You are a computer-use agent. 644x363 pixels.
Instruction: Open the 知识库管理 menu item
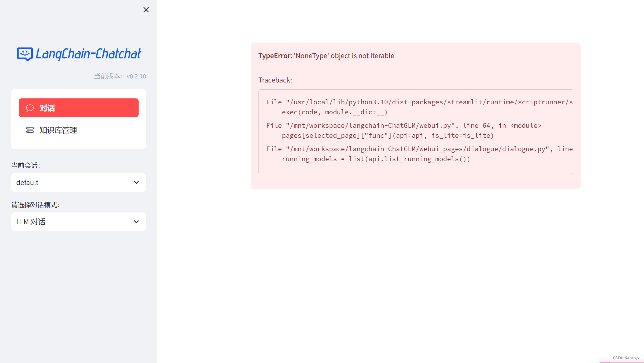[79, 130]
